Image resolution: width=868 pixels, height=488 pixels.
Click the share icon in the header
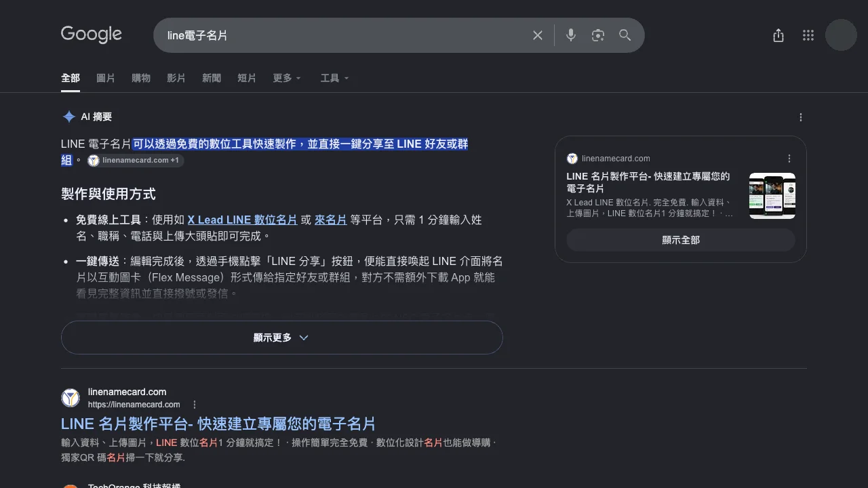[x=778, y=35]
